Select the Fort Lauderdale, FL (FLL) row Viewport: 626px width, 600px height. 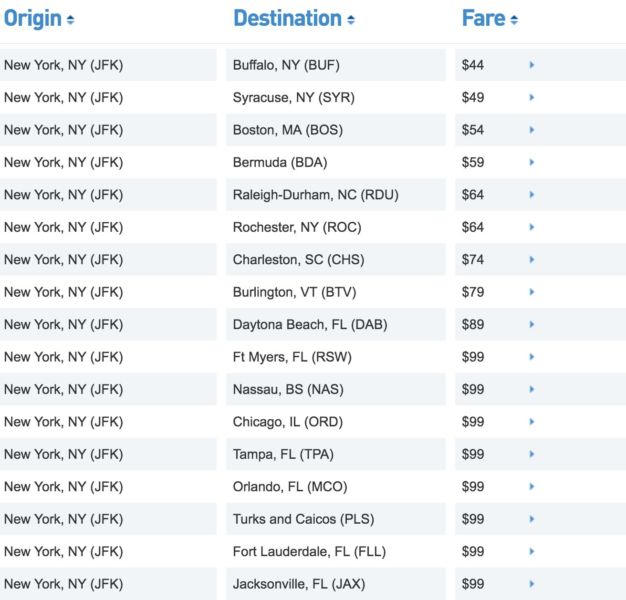(309, 551)
